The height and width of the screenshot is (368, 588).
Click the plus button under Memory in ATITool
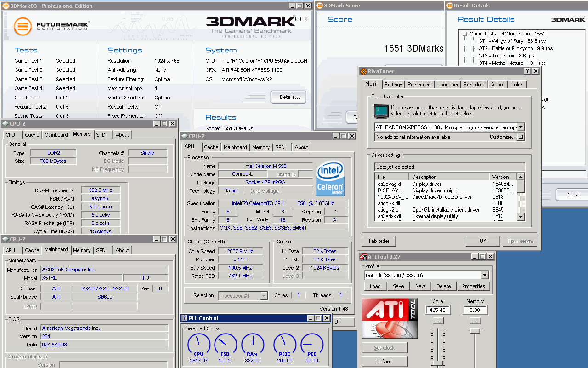(475, 321)
